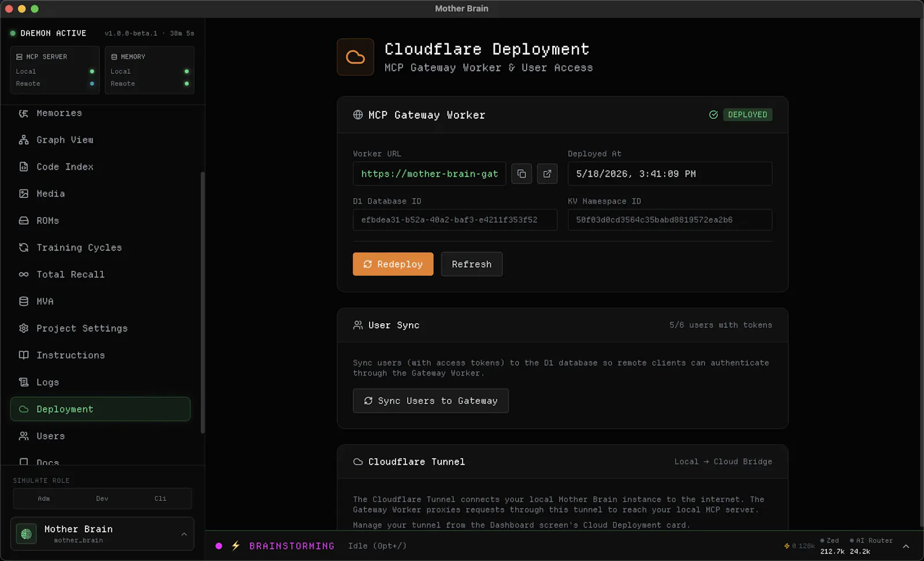
Task: Click the Worker URL field
Action: tap(430, 174)
